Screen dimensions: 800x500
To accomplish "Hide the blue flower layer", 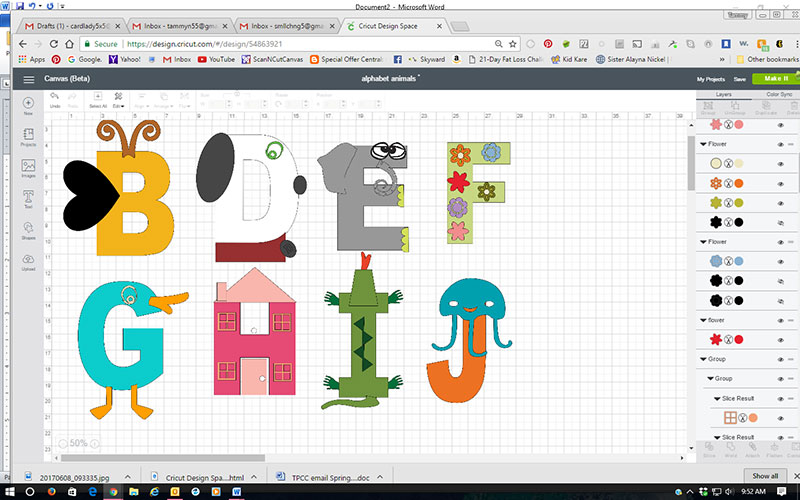I will (x=781, y=262).
